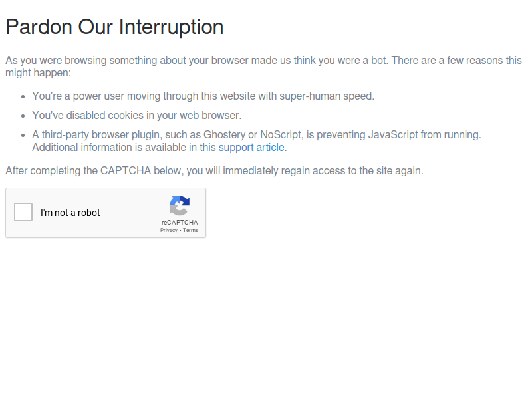Check the "I'm not a robot" checkbox
Viewport: 532px width, 399px height.
click(23, 212)
